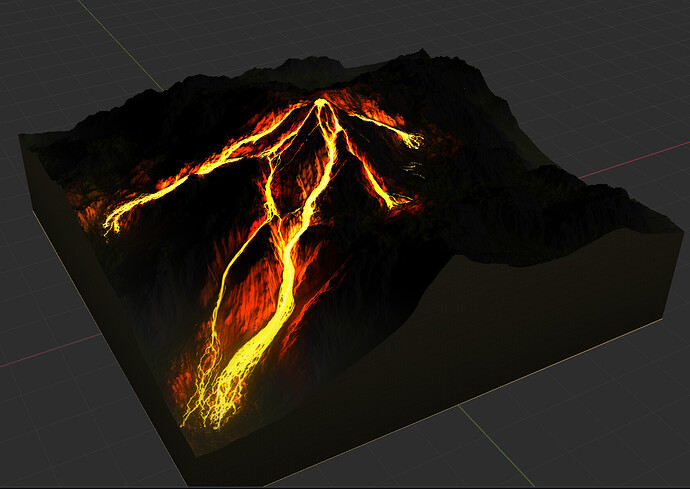Click the red axis line left of the terrain
This screenshot has width=690, height=489.
[x=49, y=351]
